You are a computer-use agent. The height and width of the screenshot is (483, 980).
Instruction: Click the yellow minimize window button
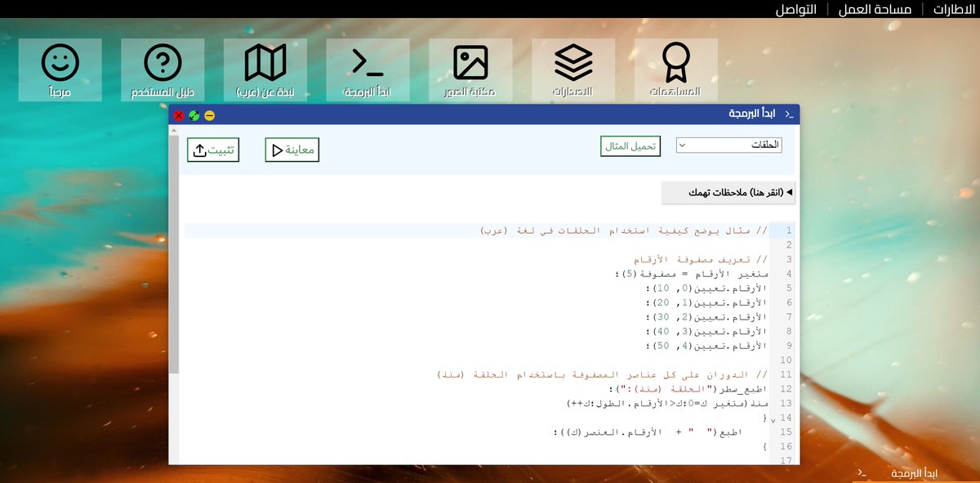click(210, 115)
